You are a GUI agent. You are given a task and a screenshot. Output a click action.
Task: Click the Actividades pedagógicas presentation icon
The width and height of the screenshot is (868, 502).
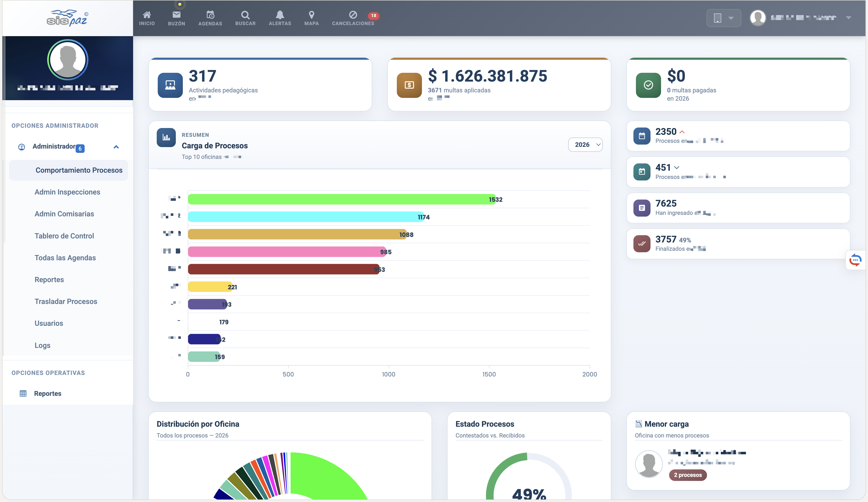coord(170,85)
